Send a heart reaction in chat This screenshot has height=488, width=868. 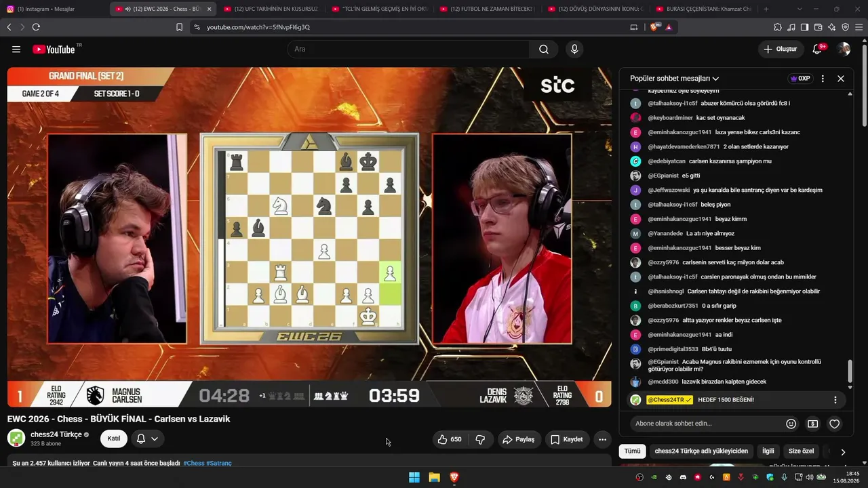(835, 424)
